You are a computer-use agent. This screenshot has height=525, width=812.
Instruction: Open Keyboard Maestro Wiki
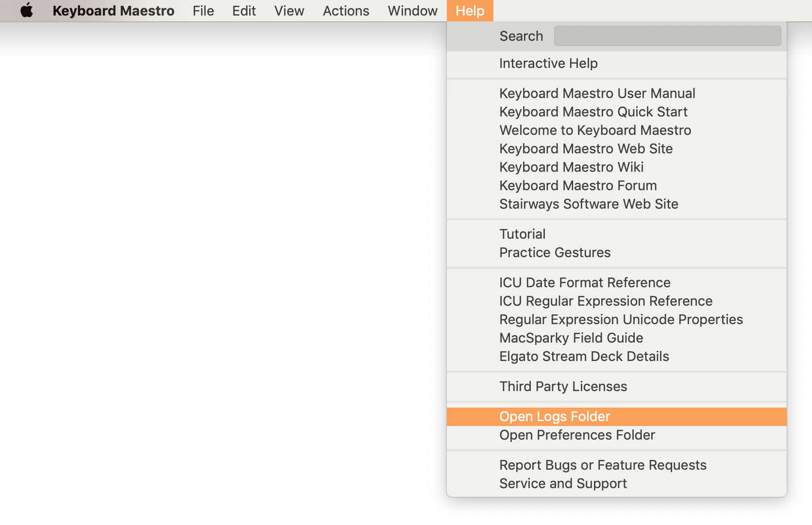[x=616, y=167]
